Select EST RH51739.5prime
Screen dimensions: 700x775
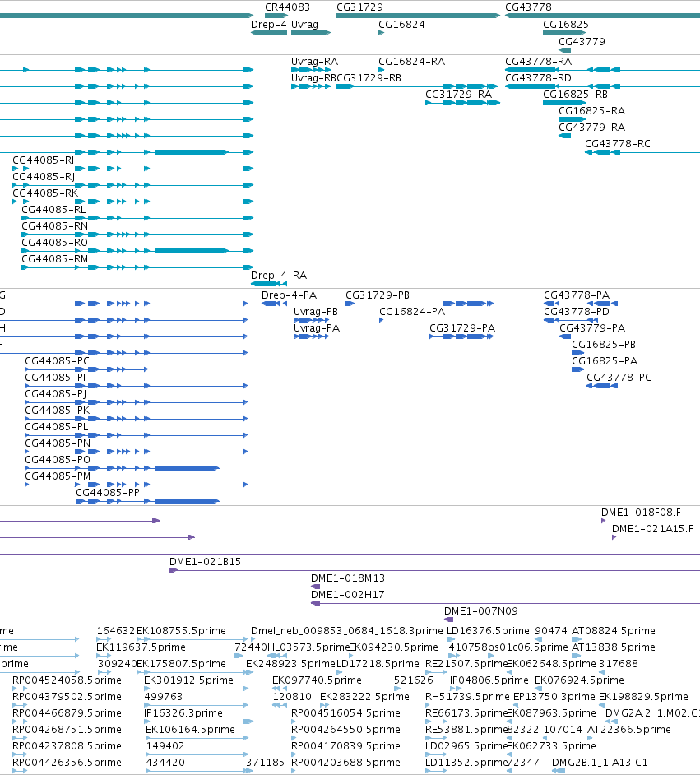click(467, 697)
